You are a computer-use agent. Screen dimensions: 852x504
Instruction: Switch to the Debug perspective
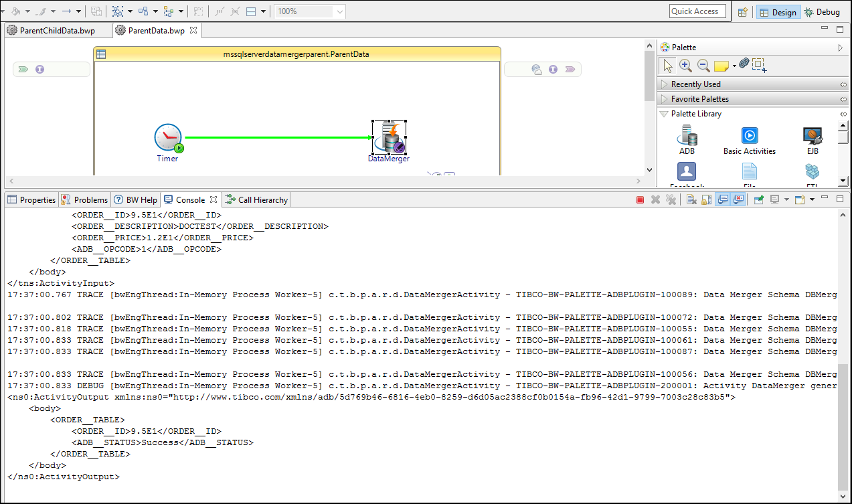point(823,12)
